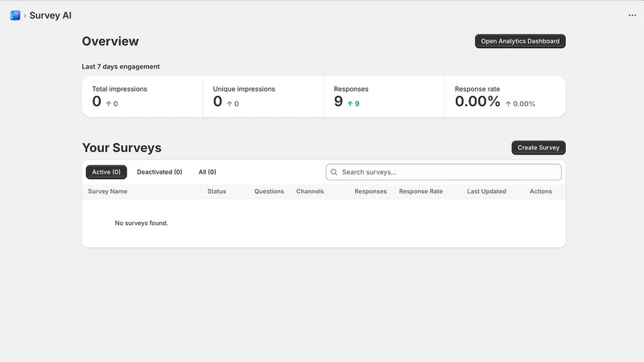Focus the Search surveys input field

[x=444, y=172]
